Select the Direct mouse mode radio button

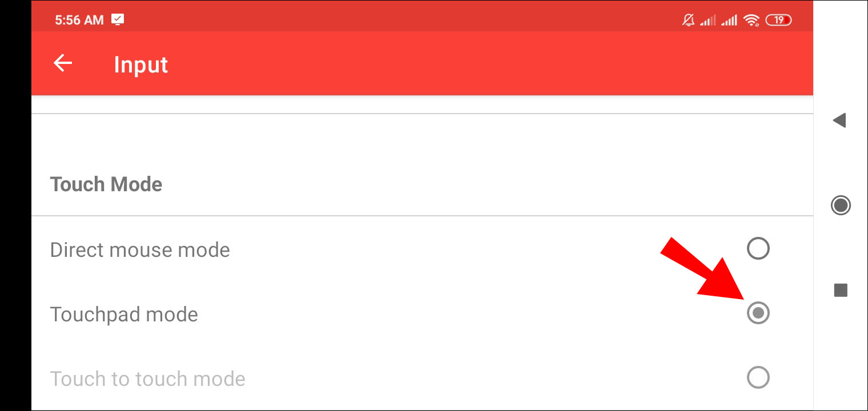click(758, 249)
